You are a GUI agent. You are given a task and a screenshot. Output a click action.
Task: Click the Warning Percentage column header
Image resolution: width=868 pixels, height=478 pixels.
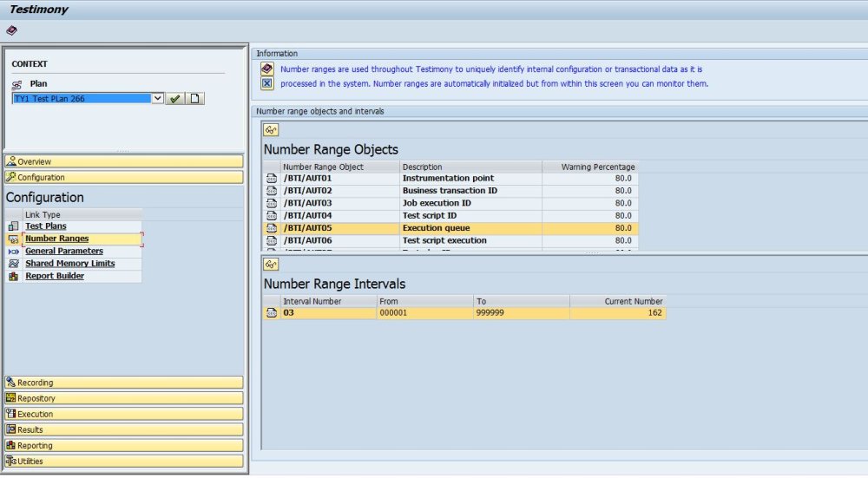pos(590,167)
